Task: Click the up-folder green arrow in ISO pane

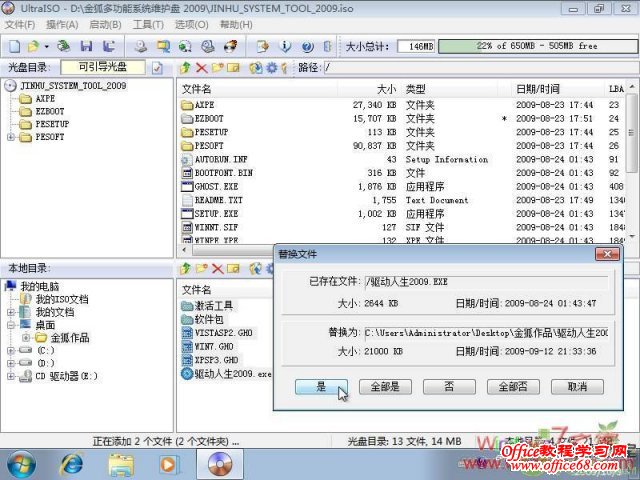Action: (x=186, y=67)
